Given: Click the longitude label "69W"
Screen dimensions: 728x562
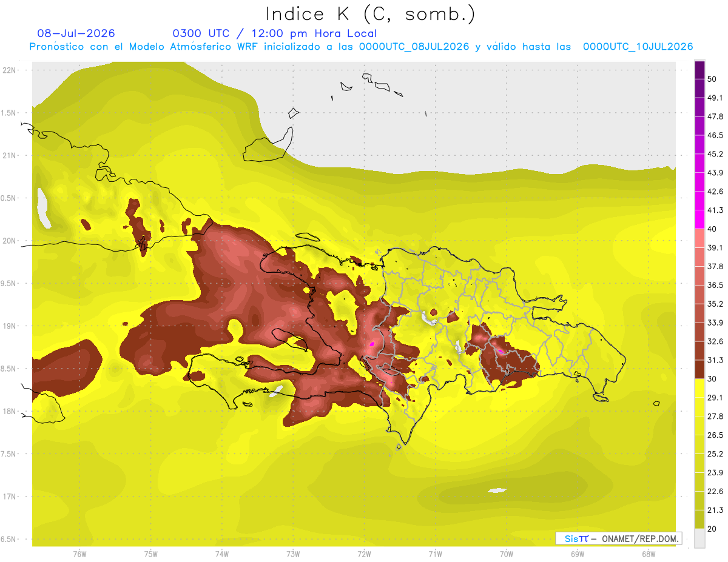Looking at the screenshot, I should (578, 554).
